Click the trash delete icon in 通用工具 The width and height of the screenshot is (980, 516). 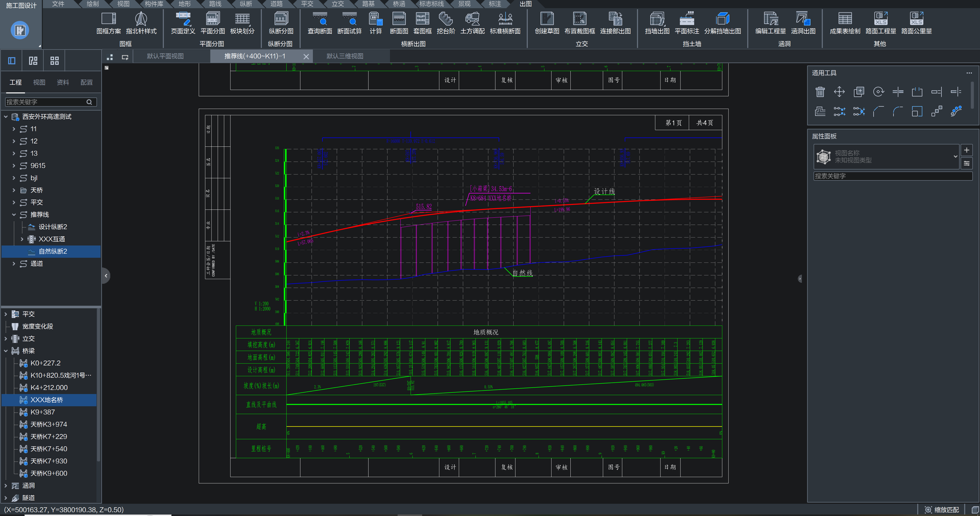[x=820, y=92]
